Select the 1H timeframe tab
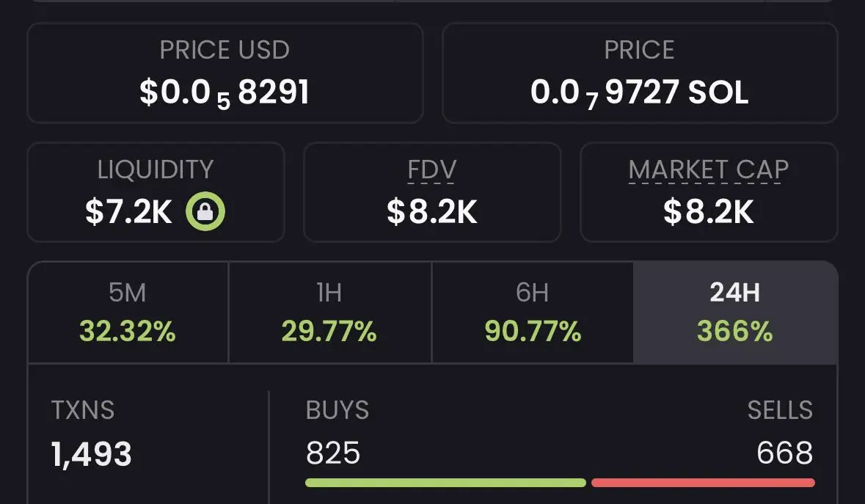 329,313
